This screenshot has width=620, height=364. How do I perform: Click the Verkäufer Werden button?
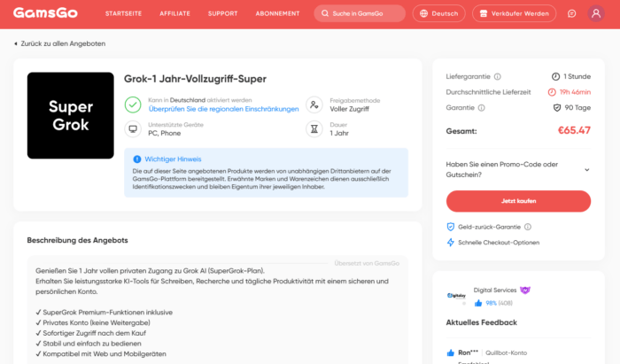[x=514, y=13]
